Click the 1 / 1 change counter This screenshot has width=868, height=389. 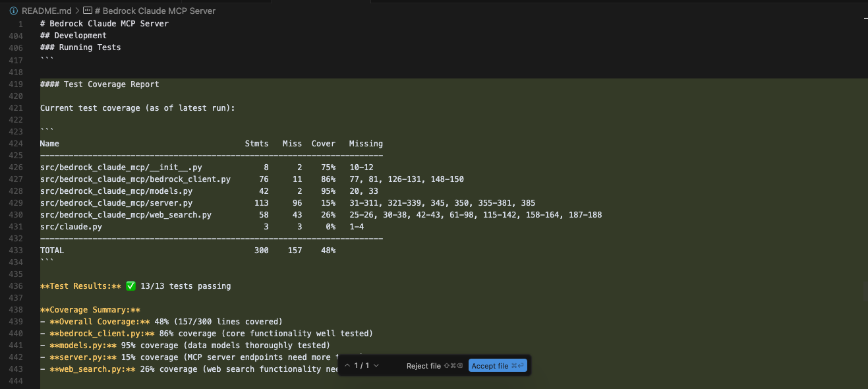[362, 366]
